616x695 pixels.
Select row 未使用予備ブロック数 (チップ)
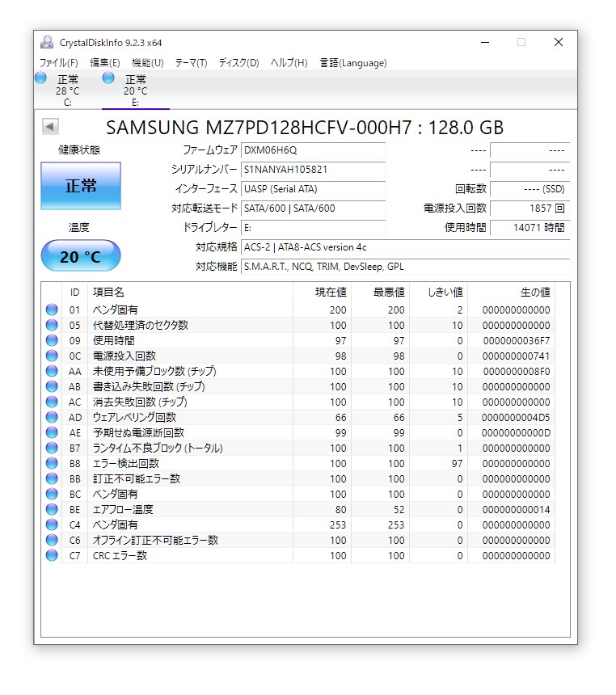point(298,371)
